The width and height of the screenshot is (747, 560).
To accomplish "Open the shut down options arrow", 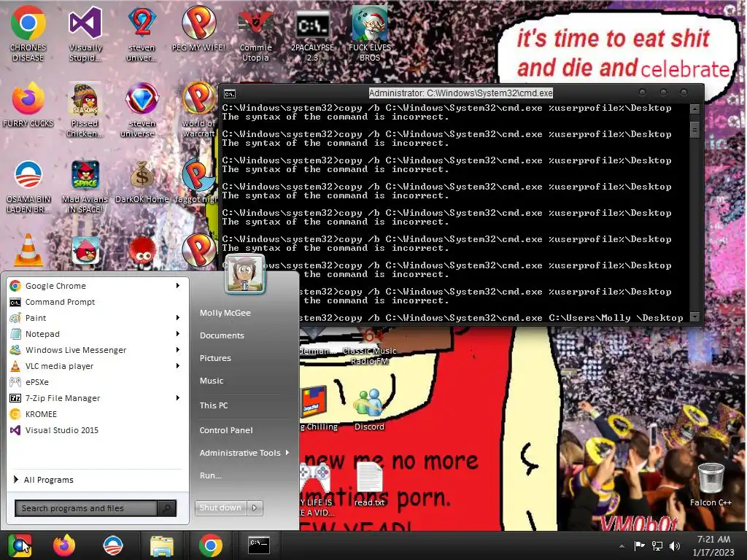I will 255,508.
